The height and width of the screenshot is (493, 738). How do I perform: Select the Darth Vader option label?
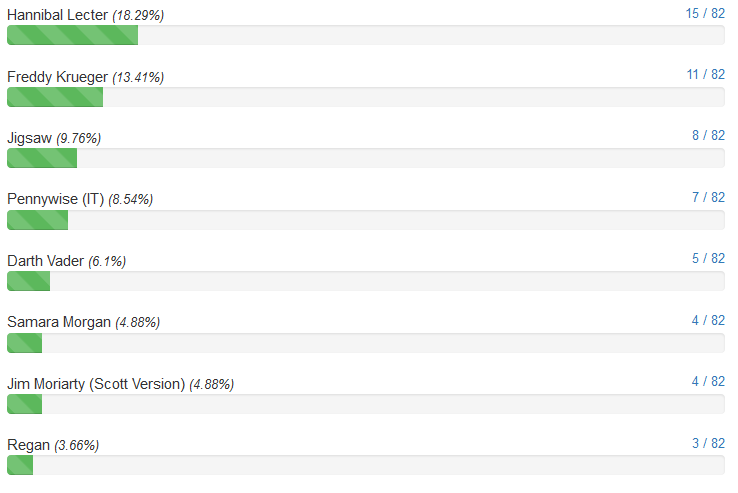46,261
